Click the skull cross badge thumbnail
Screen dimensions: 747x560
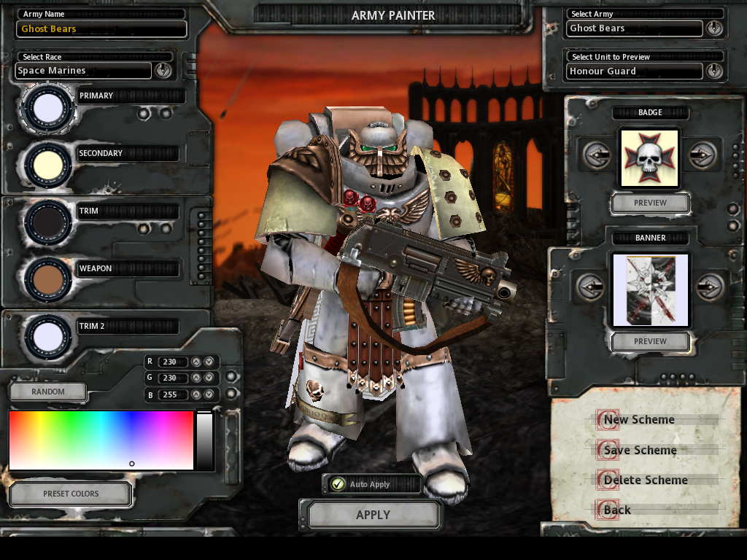pyautogui.click(x=649, y=158)
